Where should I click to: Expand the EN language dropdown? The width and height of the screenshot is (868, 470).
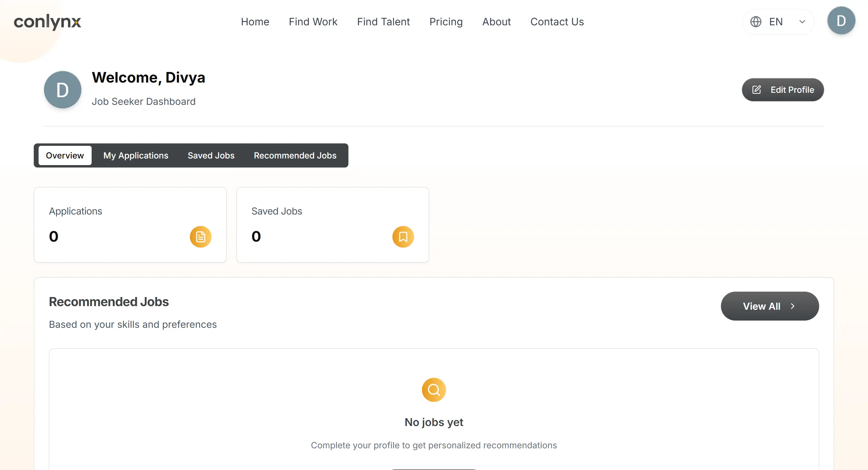(778, 22)
